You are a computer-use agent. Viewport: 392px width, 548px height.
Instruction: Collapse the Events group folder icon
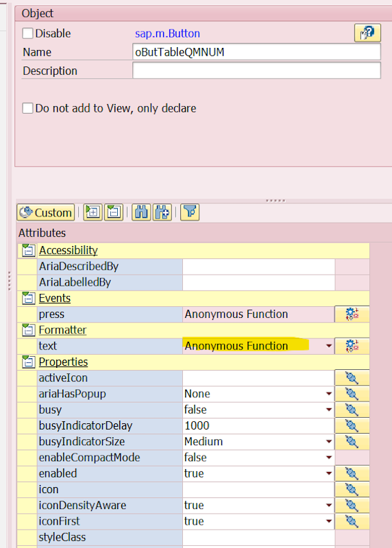(x=28, y=298)
